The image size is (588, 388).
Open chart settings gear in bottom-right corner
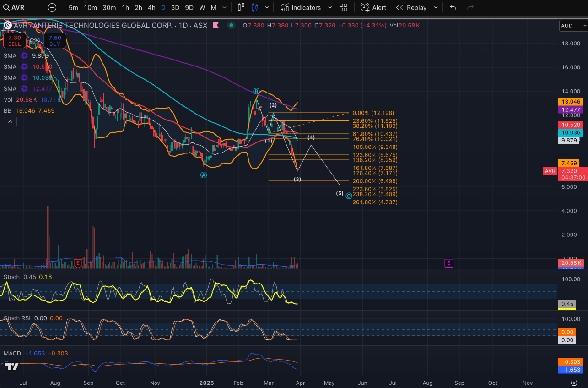coord(574,382)
